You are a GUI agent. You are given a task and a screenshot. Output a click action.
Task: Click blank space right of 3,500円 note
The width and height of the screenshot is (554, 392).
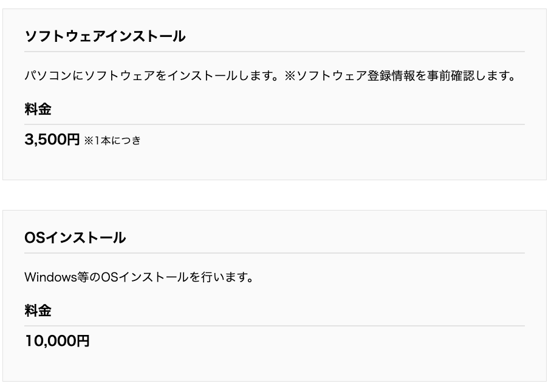pyautogui.click(x=334, y=141)
